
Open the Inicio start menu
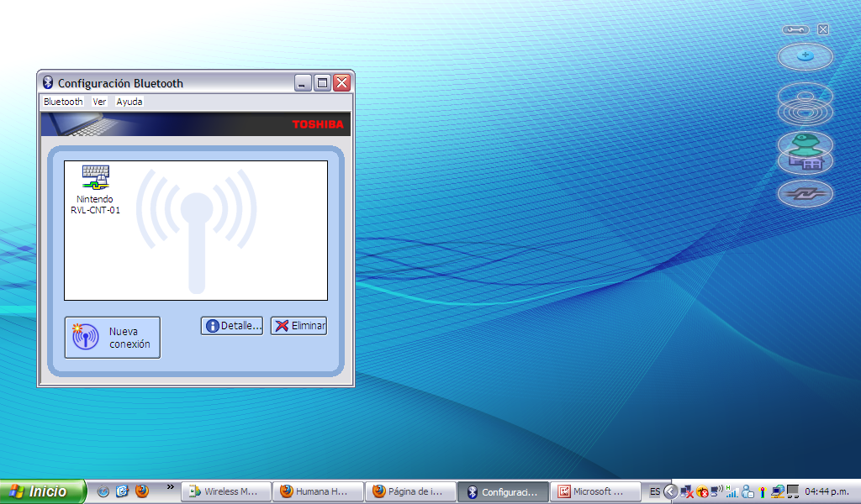[42, 491]
